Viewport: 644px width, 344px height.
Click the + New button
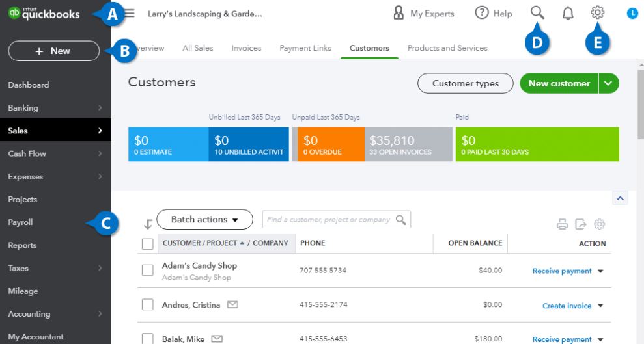tap(54, 51)
